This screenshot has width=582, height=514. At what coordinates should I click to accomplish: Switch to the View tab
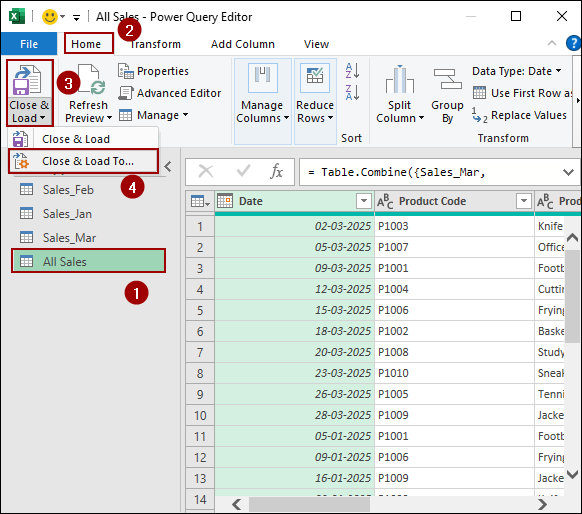pos(316,44)
